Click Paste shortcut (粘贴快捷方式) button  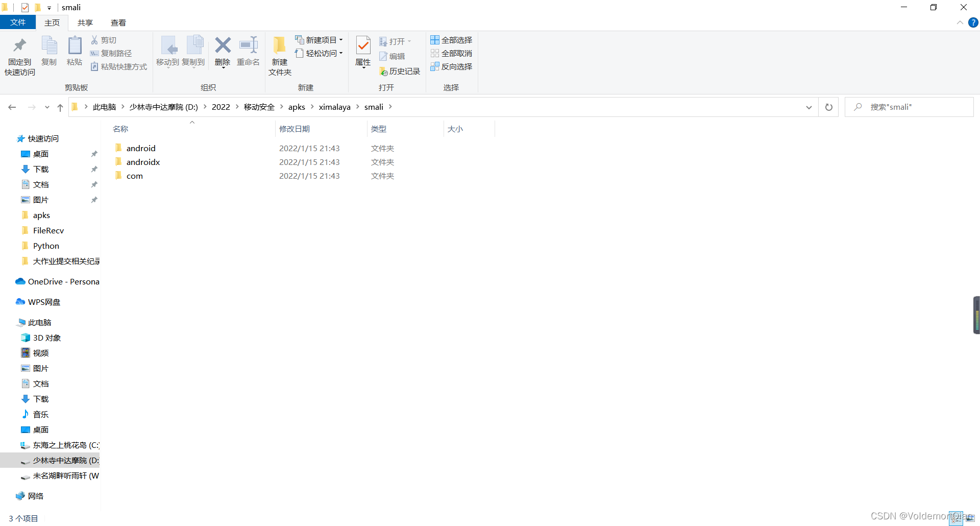click(119, 66)
